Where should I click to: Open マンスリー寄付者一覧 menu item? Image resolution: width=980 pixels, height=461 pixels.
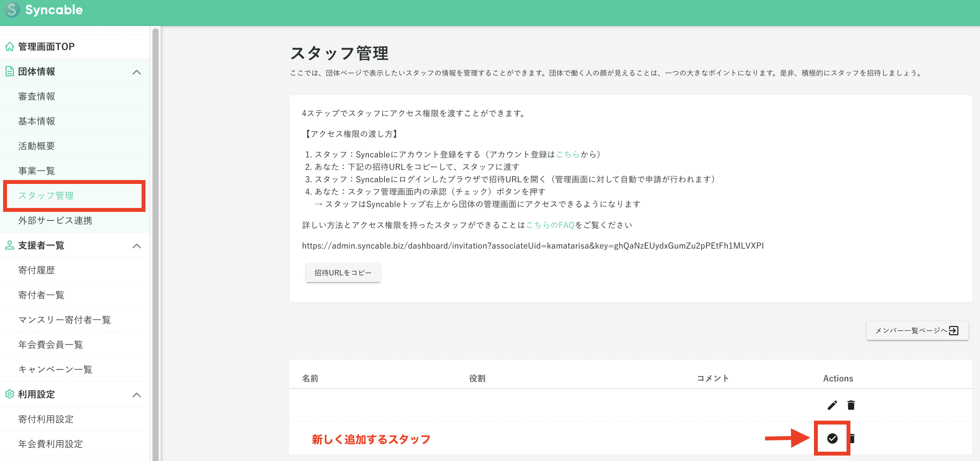pos(74,320)
